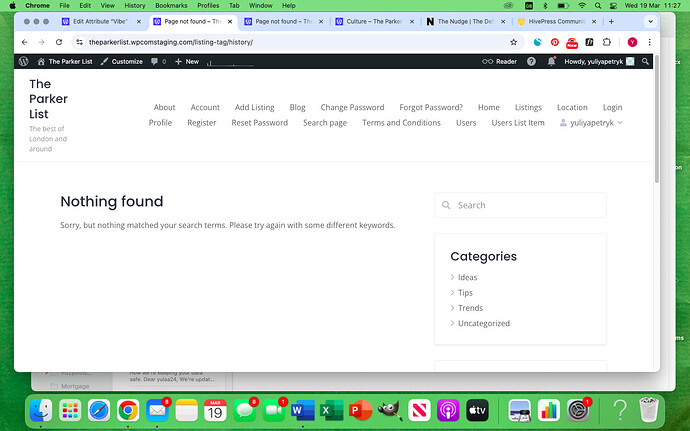Image resolution: width=690 pixels, height=431 pixels.
Task: Open the Trends category
Action: coord(470,308)
